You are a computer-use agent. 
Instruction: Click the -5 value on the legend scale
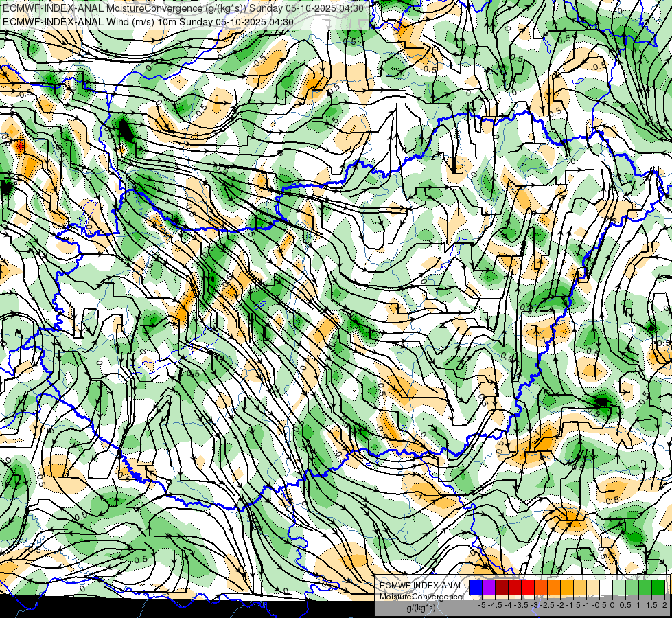coord(482,605)
